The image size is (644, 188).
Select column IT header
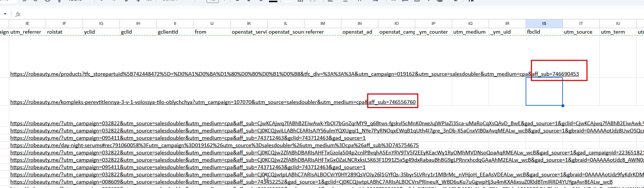pyautogui.click(x=581, y=23)
